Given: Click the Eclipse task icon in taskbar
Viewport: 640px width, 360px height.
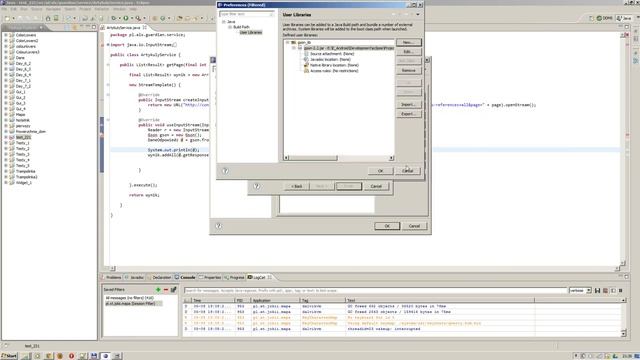Looking at the screenshot, I should click(x=106, y=356).
